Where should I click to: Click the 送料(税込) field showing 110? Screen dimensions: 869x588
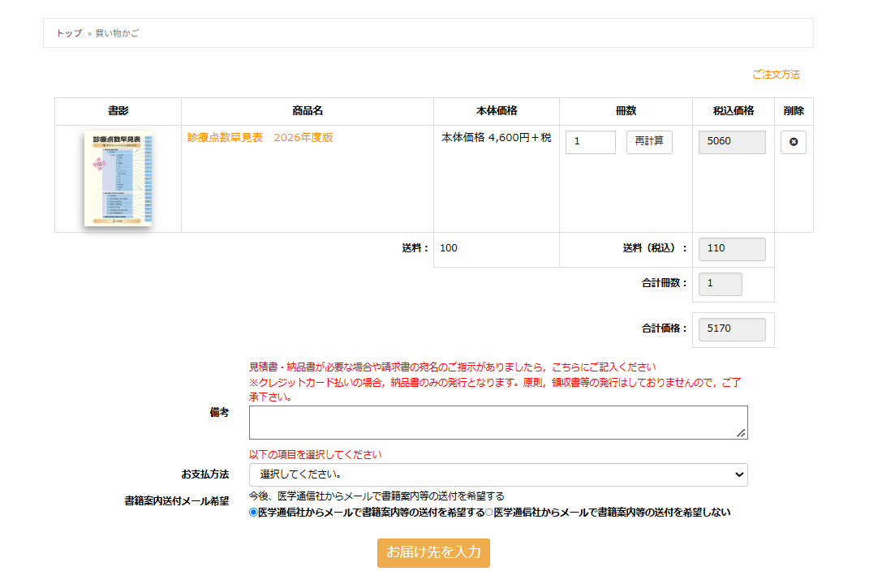tap(732, 249)
